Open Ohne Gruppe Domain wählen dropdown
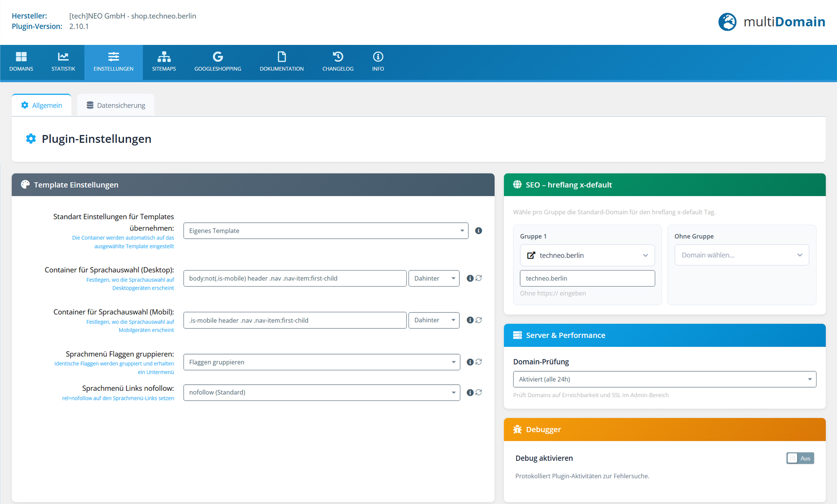Viewport: 837px width, 504px height. (742, 255)
